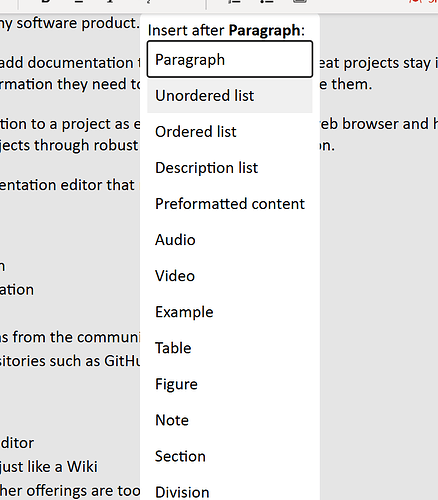Insert Preformatted content block
438x500 pixels.
click(230, 204)
